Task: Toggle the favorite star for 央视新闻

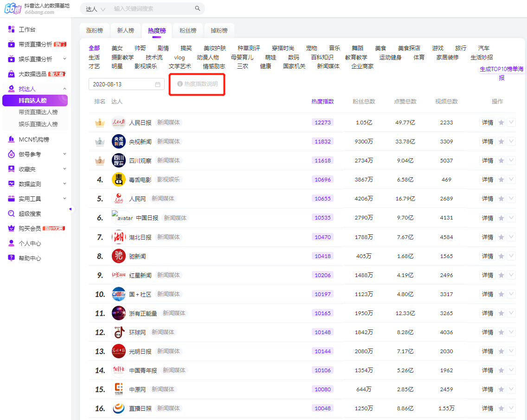Action: pyautogui.click(x=501, y=142)
